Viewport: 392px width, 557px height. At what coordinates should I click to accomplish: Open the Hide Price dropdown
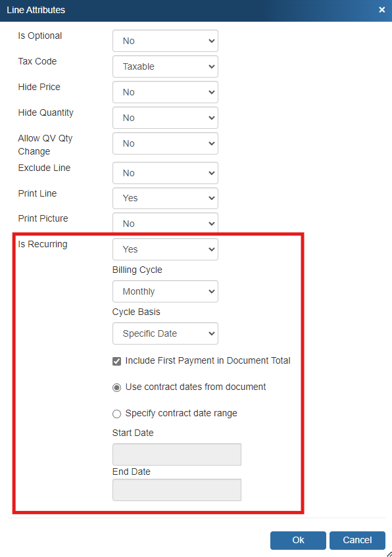click(165, 92)
